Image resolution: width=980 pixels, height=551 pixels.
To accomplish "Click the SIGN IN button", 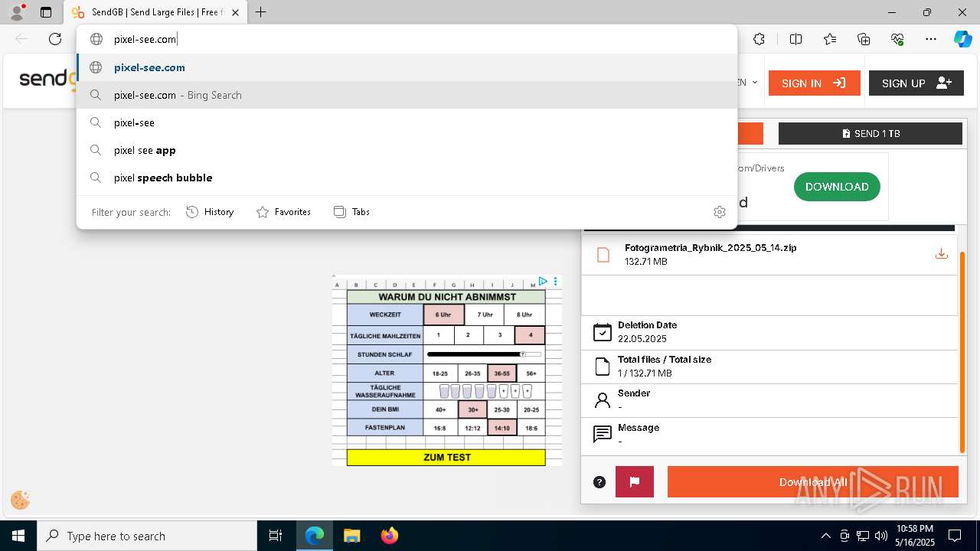I will click(814, 83).
